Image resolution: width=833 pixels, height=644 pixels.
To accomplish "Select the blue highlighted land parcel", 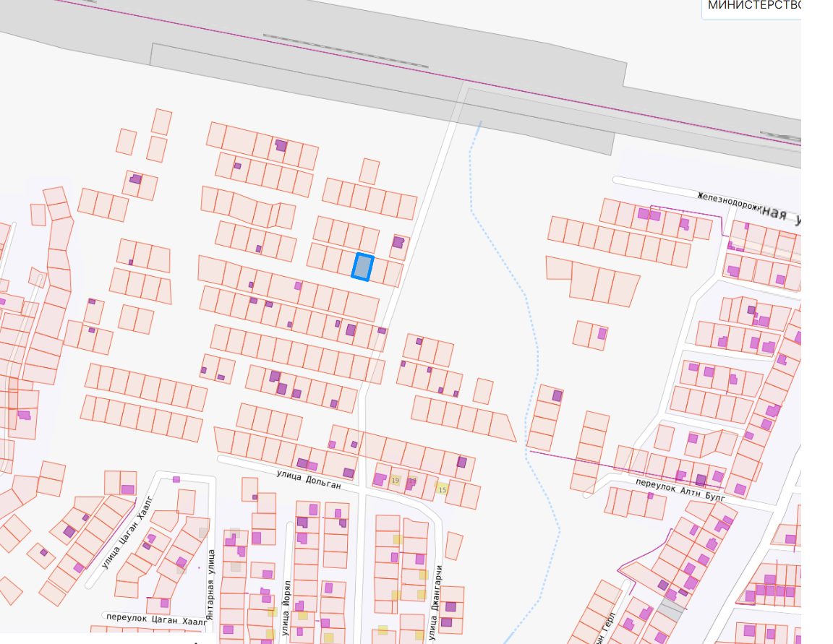I will tap(362, 267).
